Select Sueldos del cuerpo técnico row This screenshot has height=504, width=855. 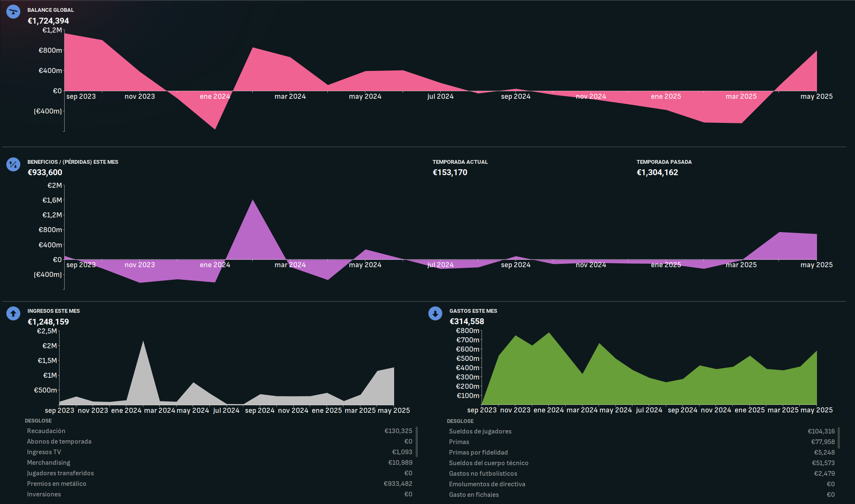tap(642, 463)
